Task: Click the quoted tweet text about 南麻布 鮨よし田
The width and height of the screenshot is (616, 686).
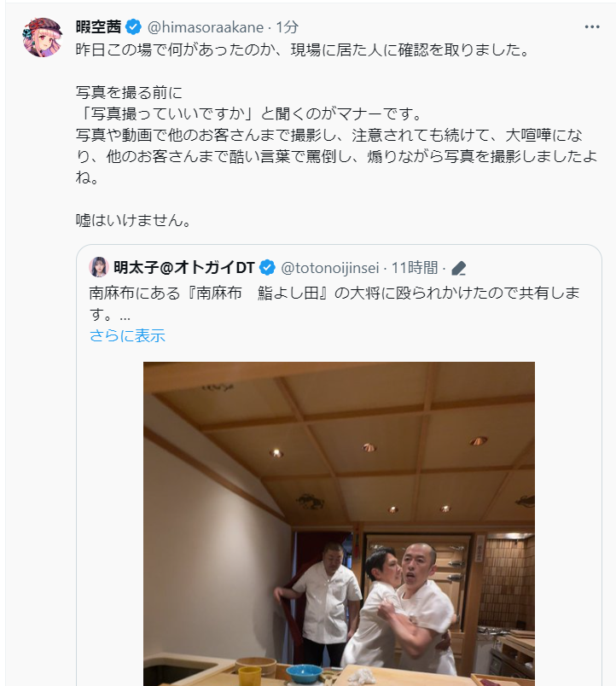Action: tap(334, 304)
